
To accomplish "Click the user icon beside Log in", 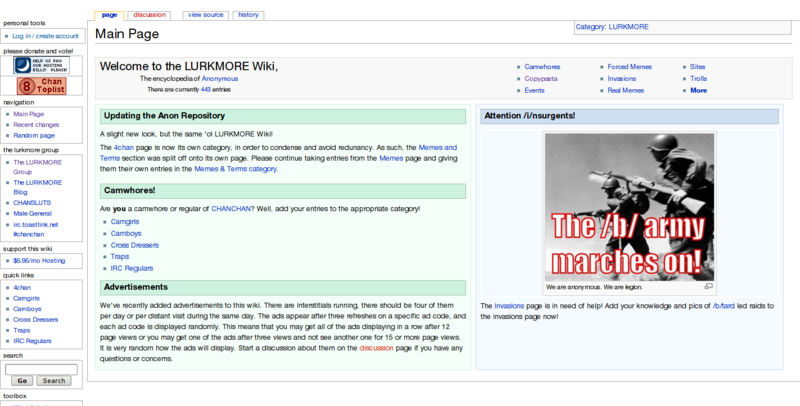I will [7, 35].
